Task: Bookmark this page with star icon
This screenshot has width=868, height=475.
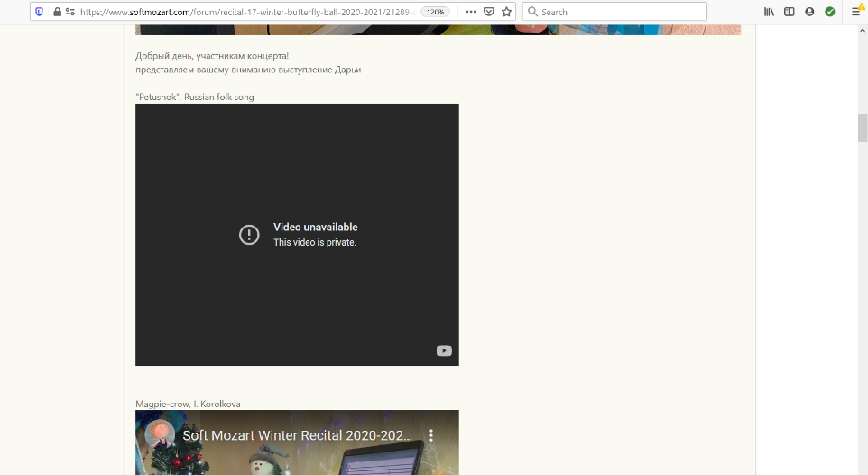Action: 506,12
